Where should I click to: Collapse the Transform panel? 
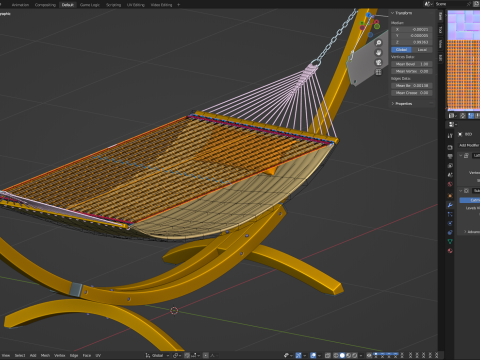[x=392, y=13]
